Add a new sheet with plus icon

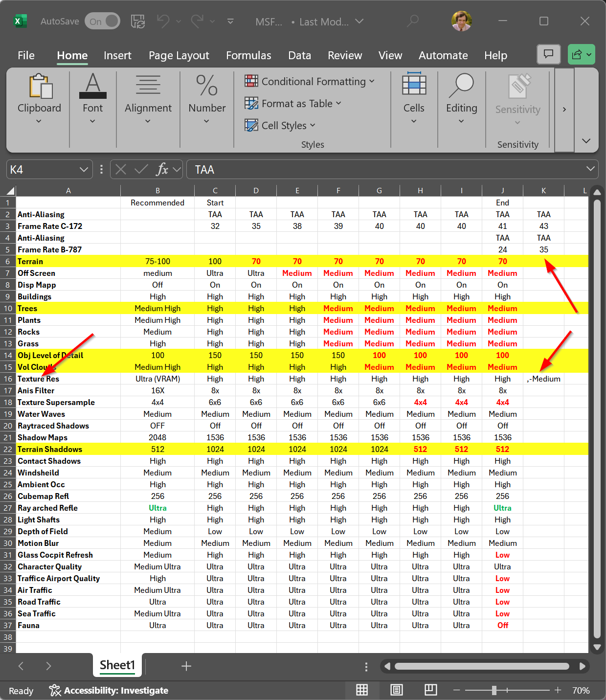186,666
